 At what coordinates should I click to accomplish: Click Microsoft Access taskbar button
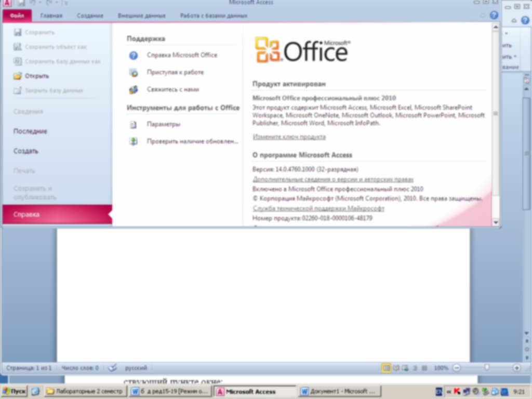coord(255,392)
